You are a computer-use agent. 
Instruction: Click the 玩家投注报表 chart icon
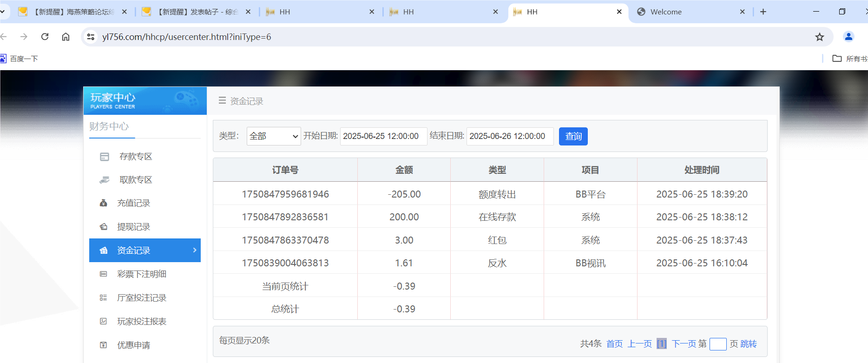104,322
